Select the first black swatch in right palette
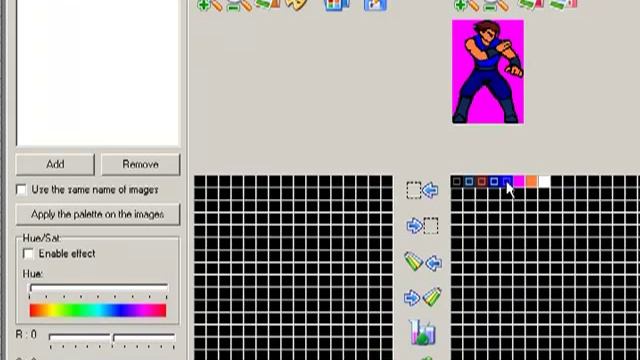 457,182
